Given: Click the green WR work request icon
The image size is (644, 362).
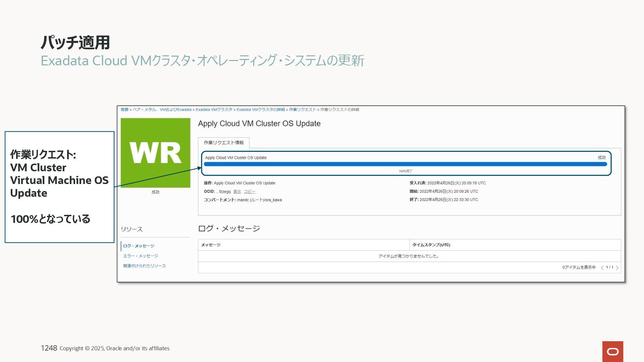Looking at the screenshot, I should point(155,153).
